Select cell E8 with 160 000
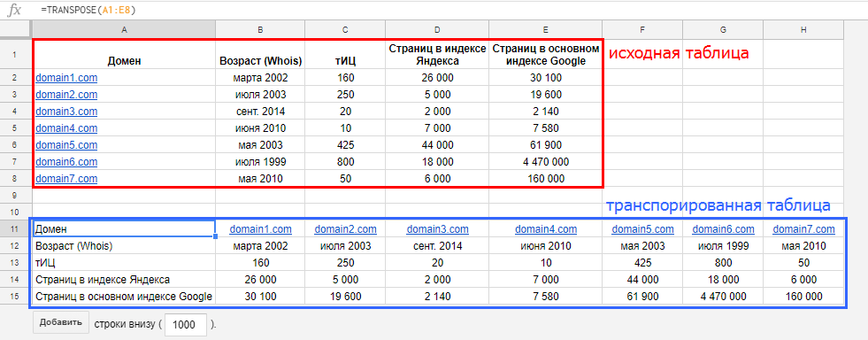 pos(546,179)
